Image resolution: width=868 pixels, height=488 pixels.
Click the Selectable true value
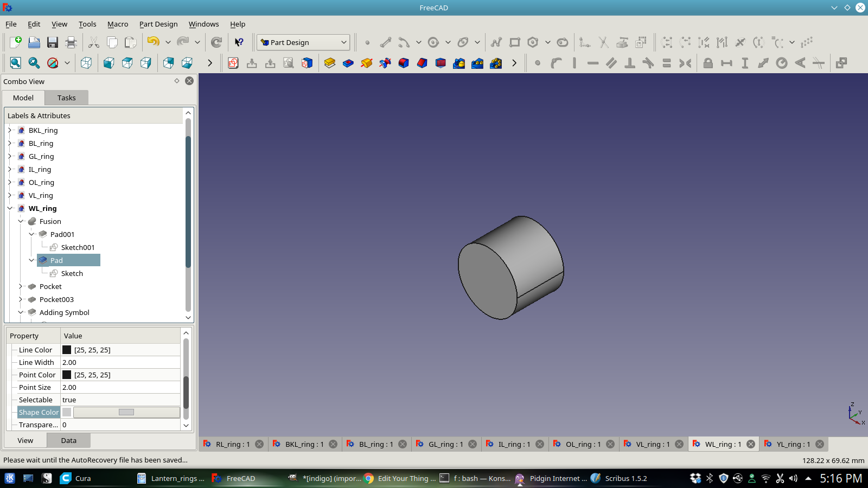click(120, 400)
